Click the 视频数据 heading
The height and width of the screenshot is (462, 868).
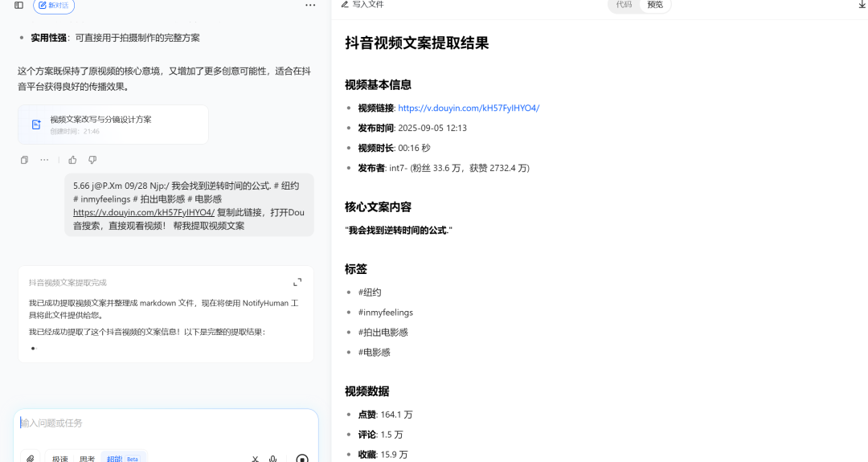coord(367,391)
